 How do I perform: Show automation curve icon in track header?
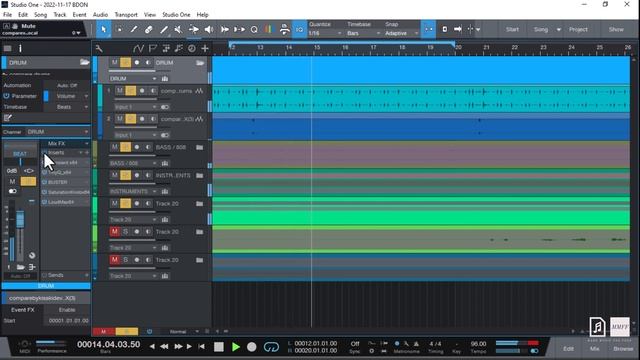tap(138, 49)
